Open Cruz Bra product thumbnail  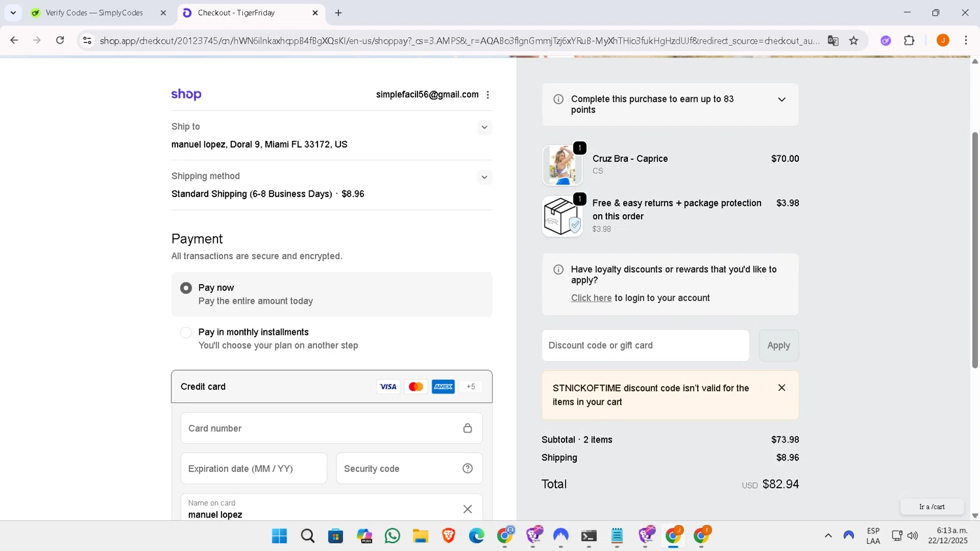coord(562,165)
